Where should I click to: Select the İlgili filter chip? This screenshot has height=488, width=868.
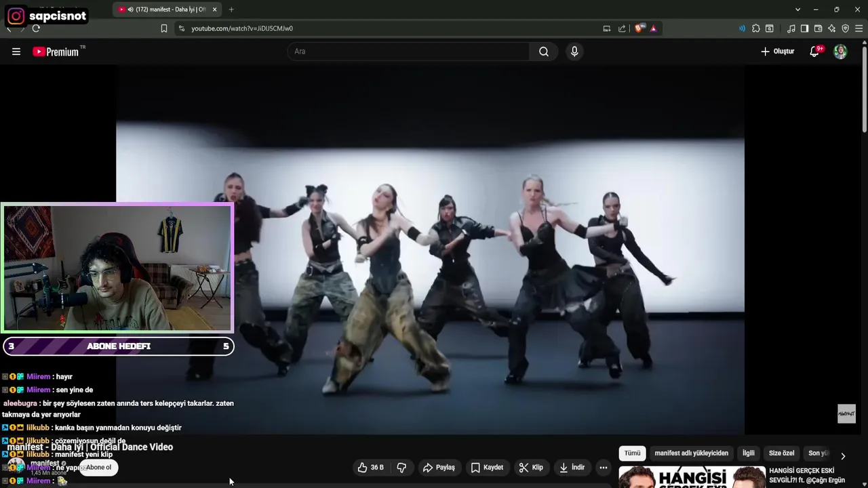pyautogui.click(x=748, y=453)
